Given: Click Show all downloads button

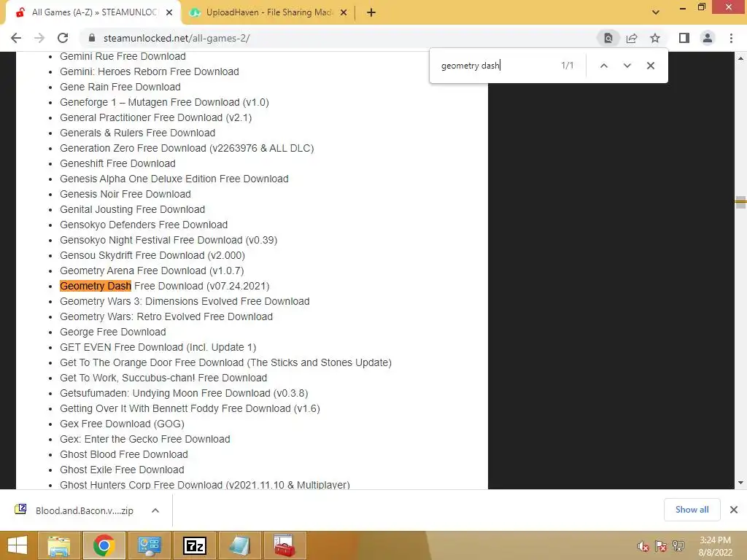Looking at the screenshot, I should (x=692, y=510).
